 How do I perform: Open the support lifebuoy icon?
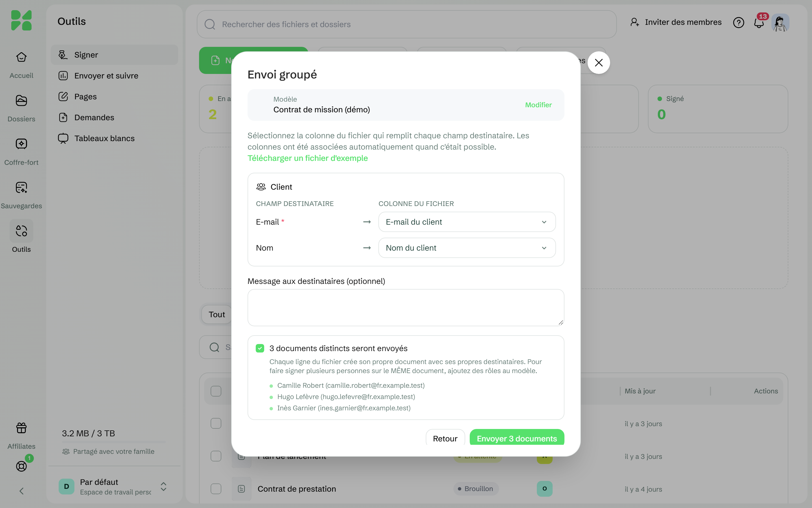coord(21,466)
